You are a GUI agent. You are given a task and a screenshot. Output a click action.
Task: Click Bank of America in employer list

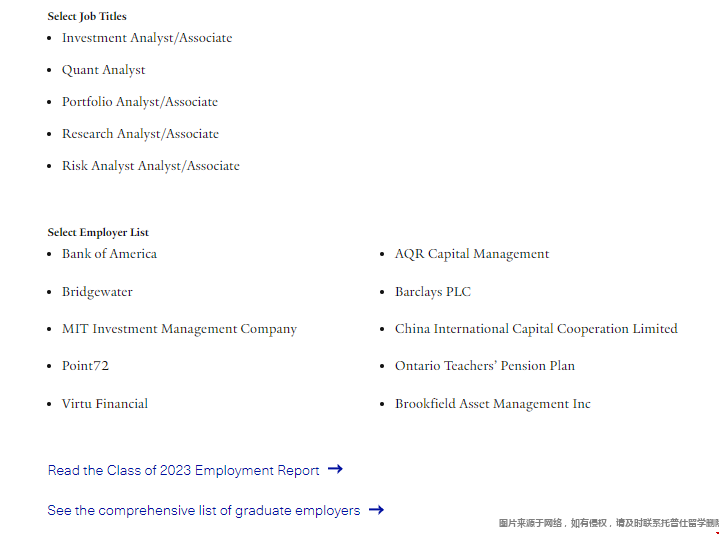tap(110, 253)
